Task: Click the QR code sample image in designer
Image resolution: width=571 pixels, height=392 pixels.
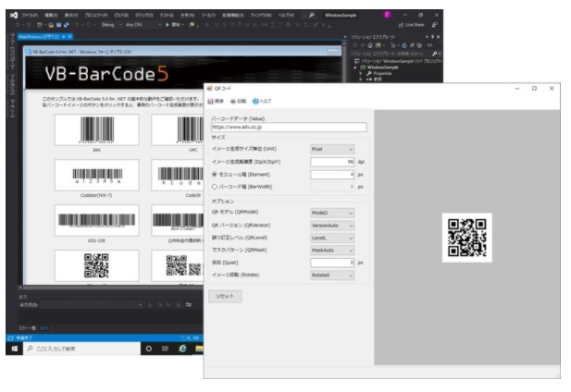Action: pos(97,265)
